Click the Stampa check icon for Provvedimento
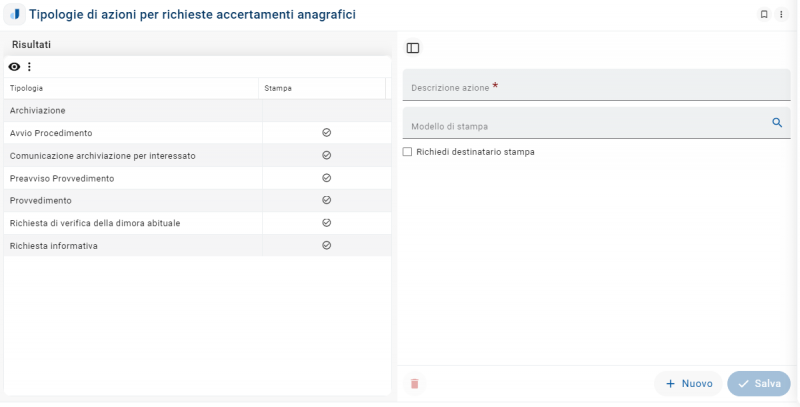 pyautogui.click(x=326, y=200)
